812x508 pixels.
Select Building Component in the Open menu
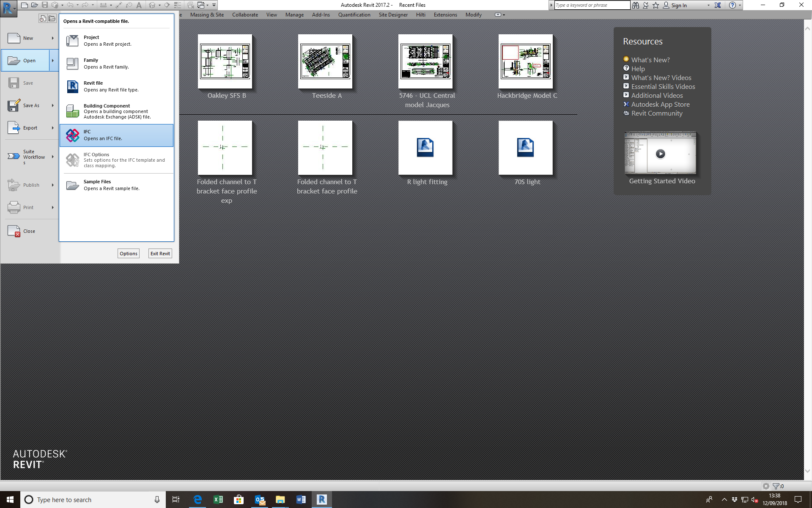coord(117,111)
